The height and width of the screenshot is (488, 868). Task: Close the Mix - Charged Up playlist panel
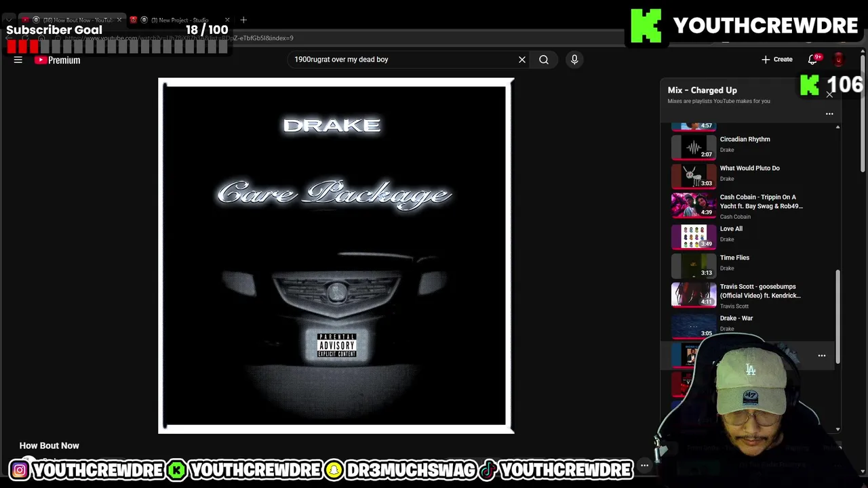[829, 94]
